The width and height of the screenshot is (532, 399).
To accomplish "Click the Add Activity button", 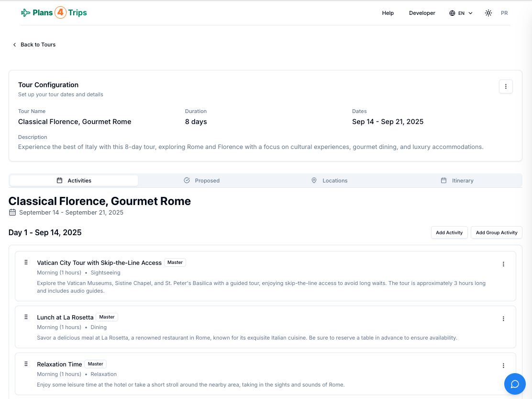I will point(449,232).
